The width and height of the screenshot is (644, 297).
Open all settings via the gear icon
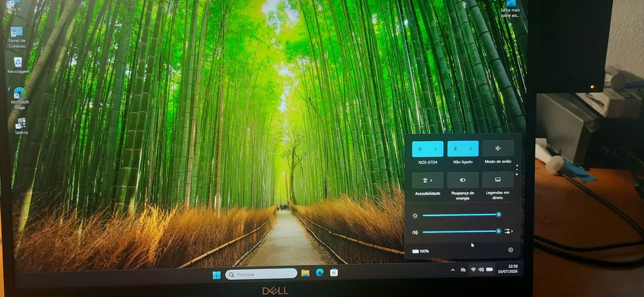[x=511, y=250]
